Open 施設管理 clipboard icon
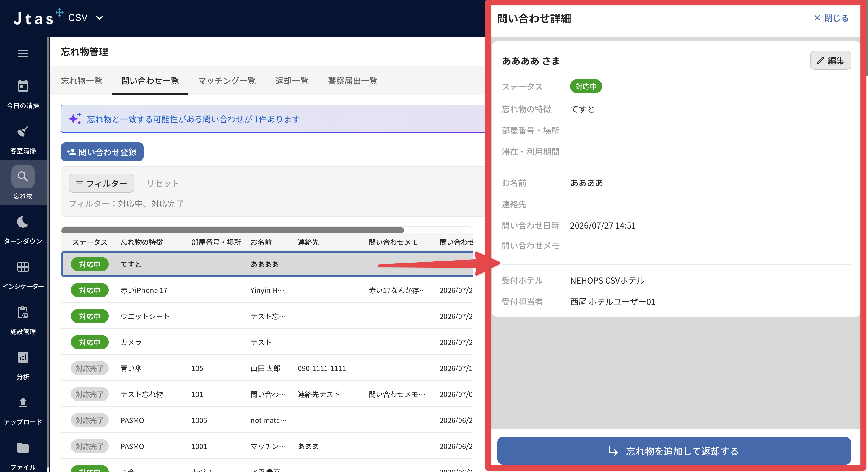 click(23, 312)
